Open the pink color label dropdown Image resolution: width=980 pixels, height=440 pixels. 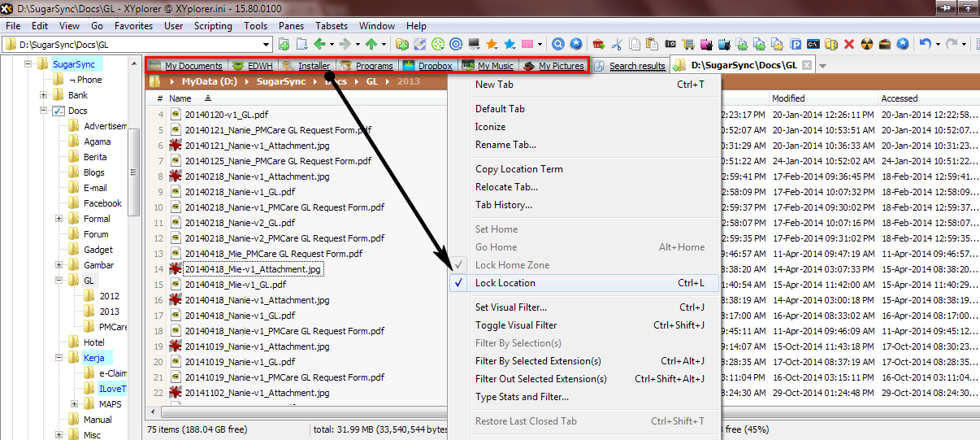[x=540, y=44]
